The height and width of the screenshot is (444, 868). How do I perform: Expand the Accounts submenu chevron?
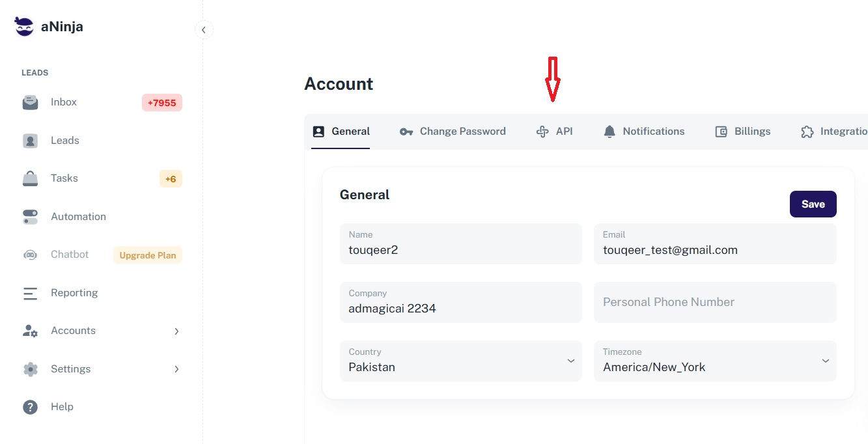[176, 331]
